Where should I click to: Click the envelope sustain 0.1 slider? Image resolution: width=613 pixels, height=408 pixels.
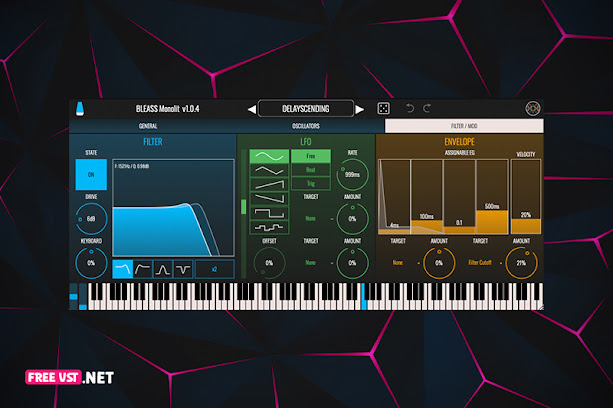point(459,197)
